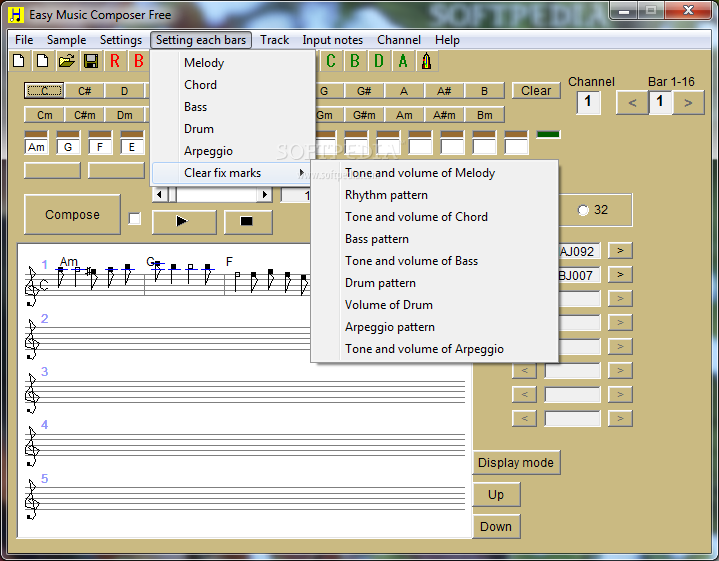Open the Channel menu

point(399,40)
